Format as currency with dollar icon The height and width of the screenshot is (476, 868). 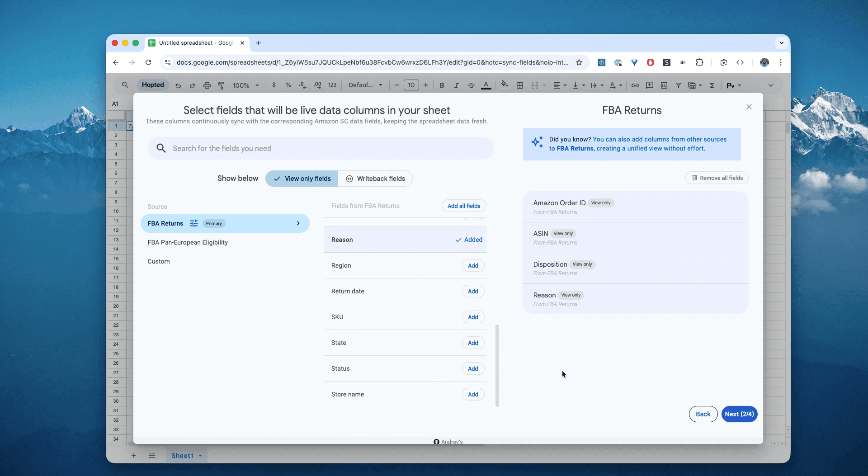pyautogui.click(x=274, y=85)
